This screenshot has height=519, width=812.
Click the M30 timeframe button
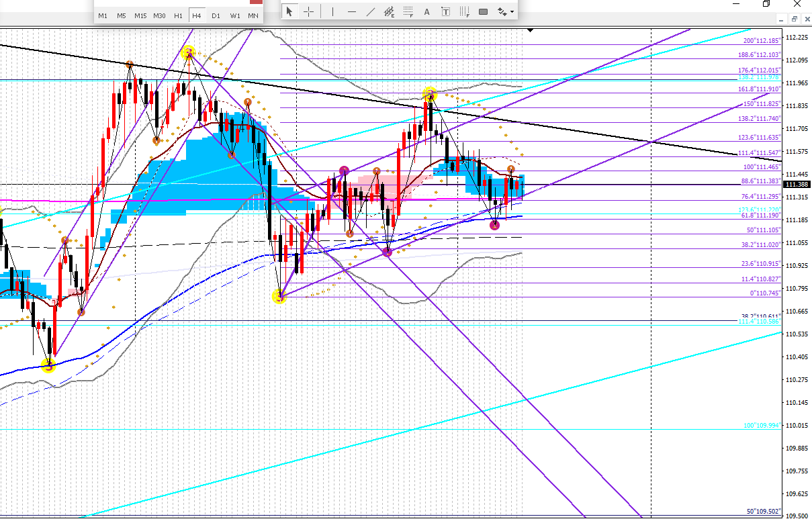[x=159, y=15]
